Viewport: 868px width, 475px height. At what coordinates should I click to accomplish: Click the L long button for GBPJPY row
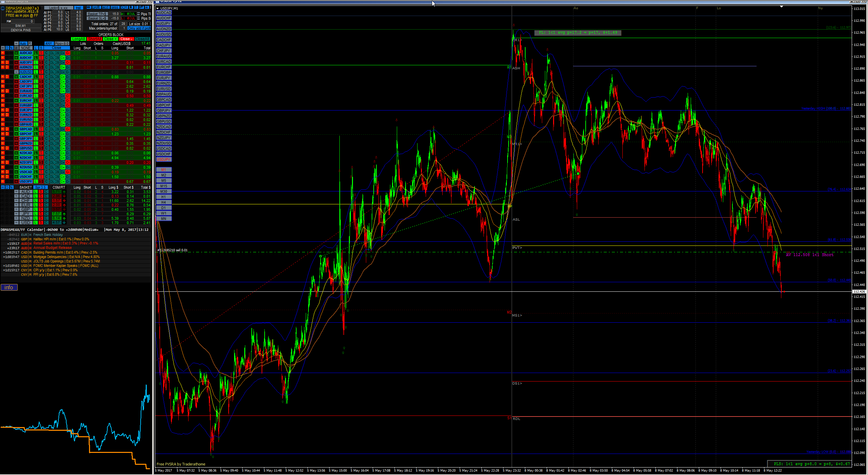point(36,139)
